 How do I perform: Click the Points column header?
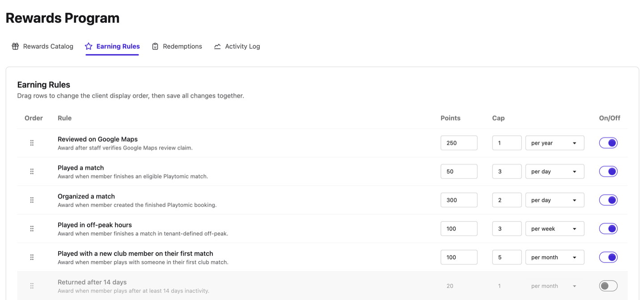pos(450,118)
